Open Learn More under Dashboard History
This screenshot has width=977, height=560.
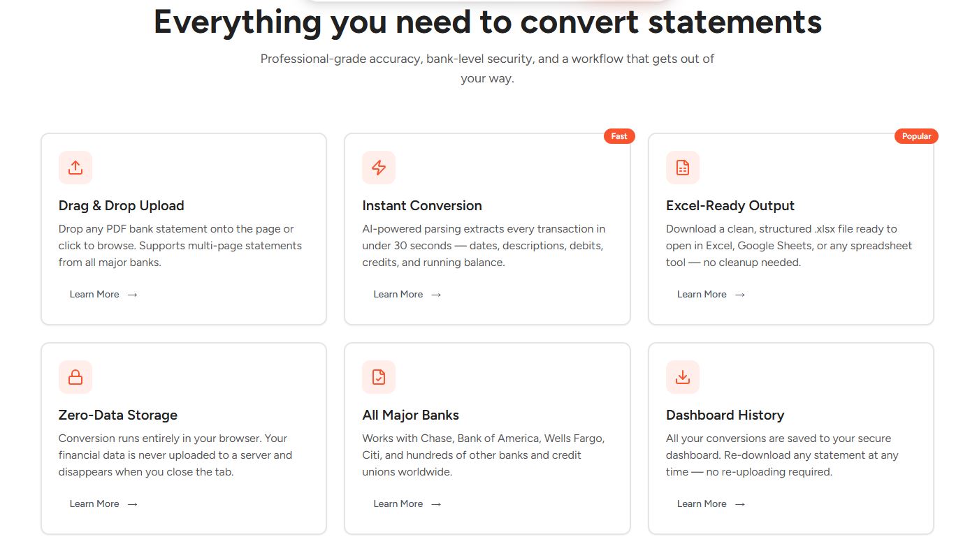point(711,504)
